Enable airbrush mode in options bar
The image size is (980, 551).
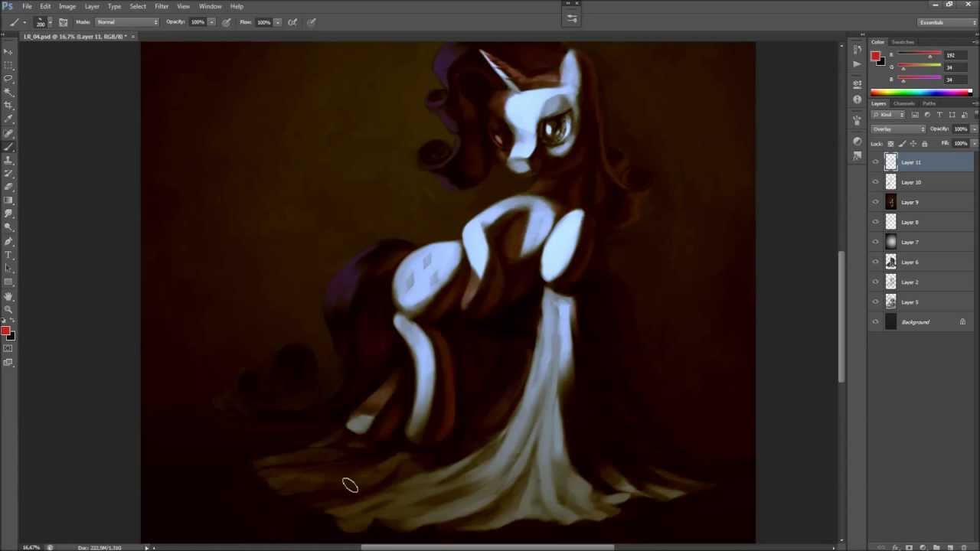point(292,22)
